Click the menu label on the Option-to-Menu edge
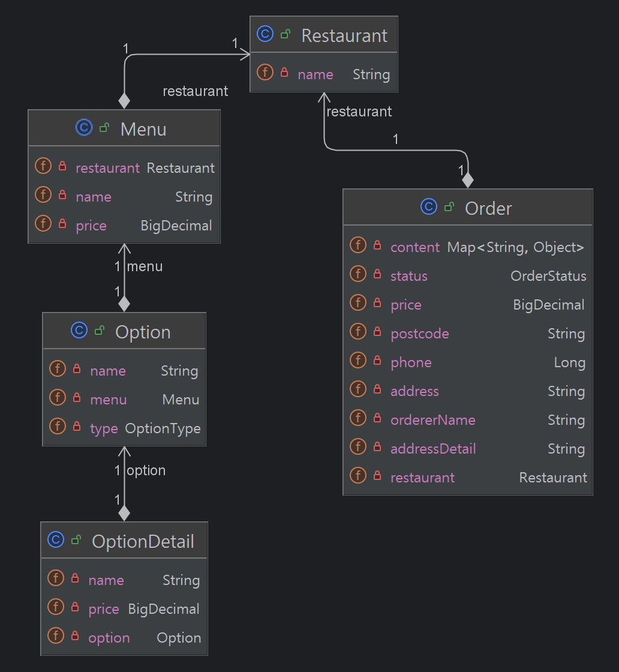 145,266
